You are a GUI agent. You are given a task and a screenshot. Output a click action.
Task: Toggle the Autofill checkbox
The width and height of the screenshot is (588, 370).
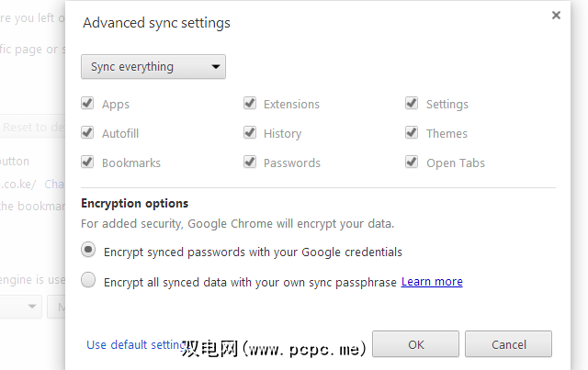[88, 133]
